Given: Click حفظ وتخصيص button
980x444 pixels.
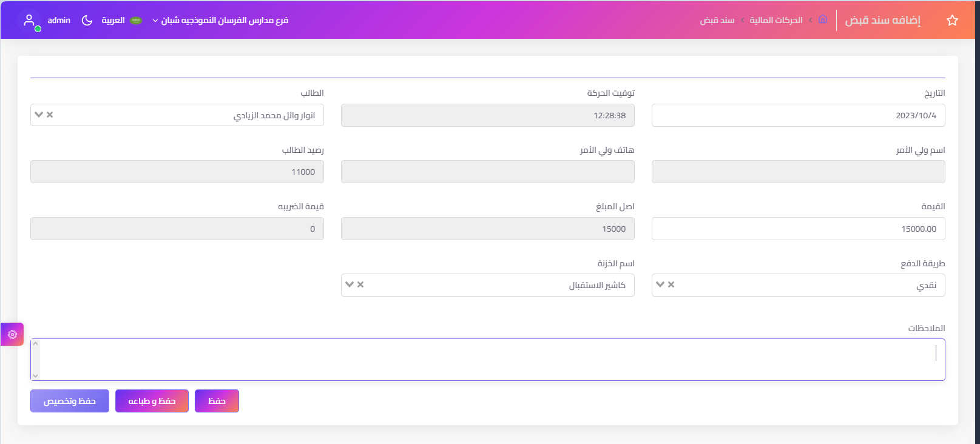Looking at the screenshot, I should pyautogui.click(x=70, y=401).
